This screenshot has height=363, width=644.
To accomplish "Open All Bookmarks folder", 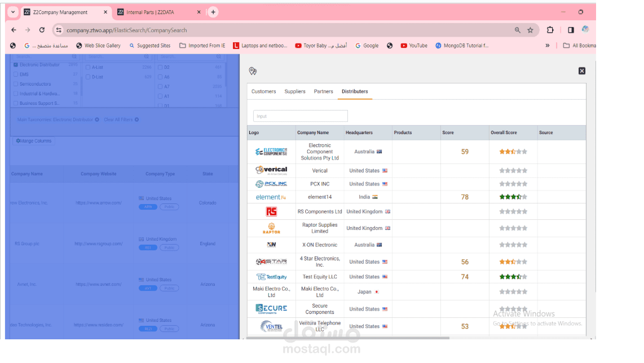I will (x=580, y=46).
